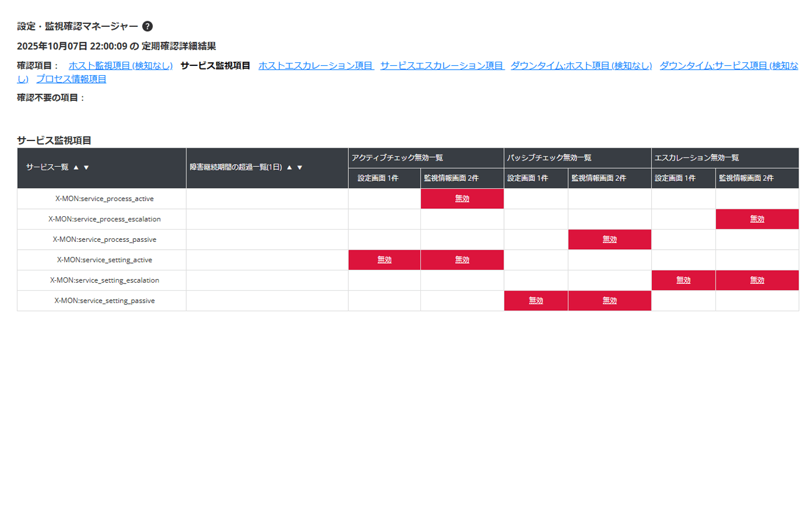The image size is (812, 527).
Task: Open the サービスエスカレーション項目 link
Action: coord(442,65)
